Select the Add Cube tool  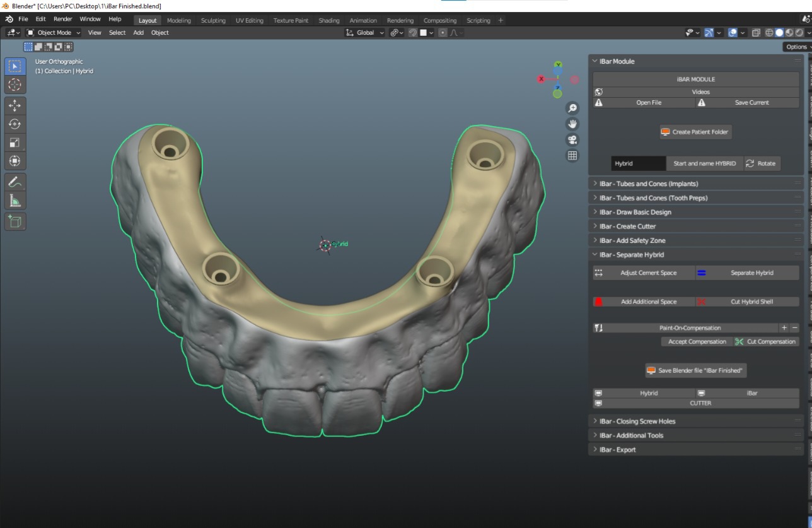[x=15, y=221]
